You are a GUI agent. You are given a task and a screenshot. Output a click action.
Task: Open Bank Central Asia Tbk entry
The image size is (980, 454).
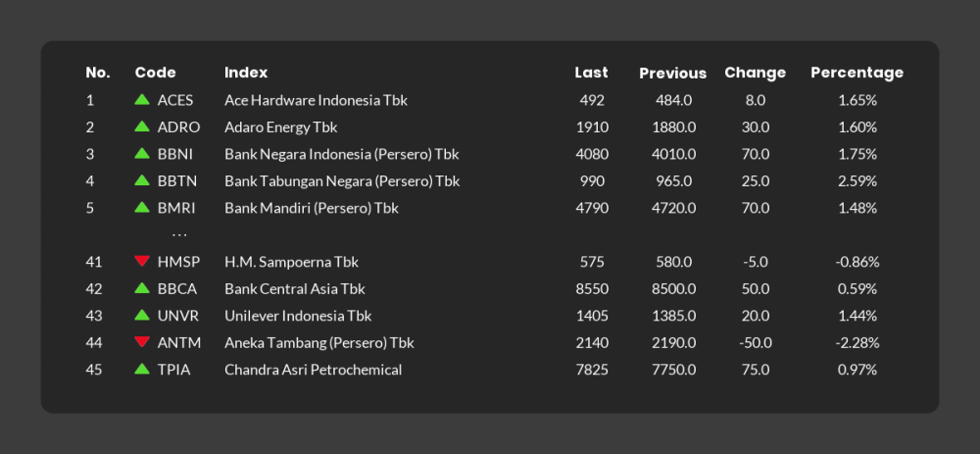pyautogui.click(x=295, y=289)
